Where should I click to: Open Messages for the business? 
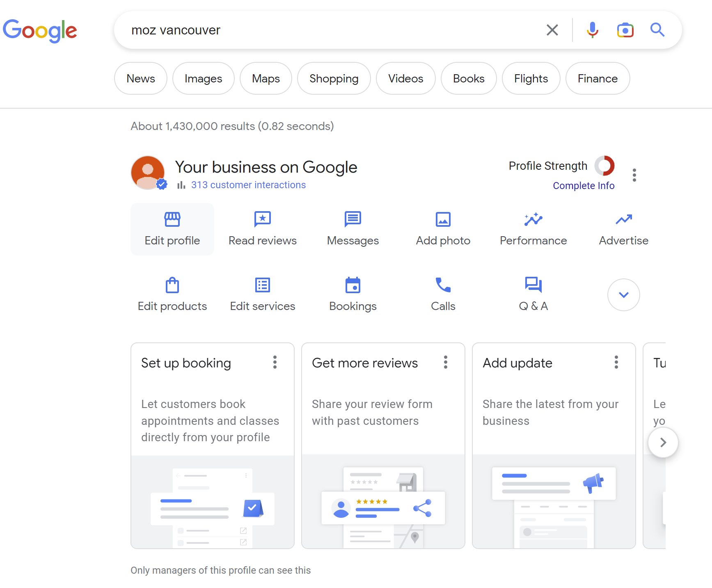pyautogui.click(x=353, y=229)
